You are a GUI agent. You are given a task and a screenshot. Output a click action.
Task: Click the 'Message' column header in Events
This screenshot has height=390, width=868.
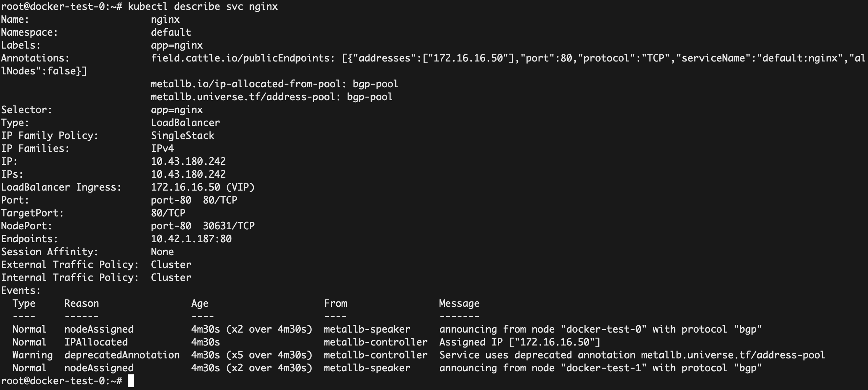point(459,303)
